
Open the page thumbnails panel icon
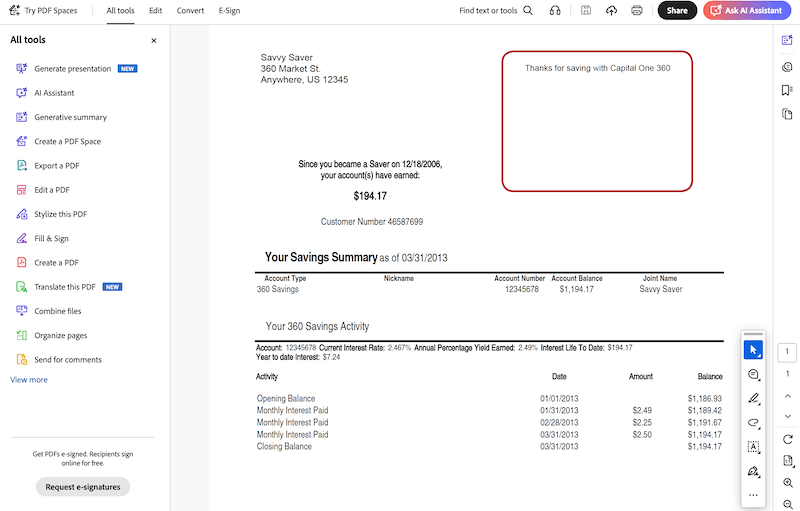(787, 114)
